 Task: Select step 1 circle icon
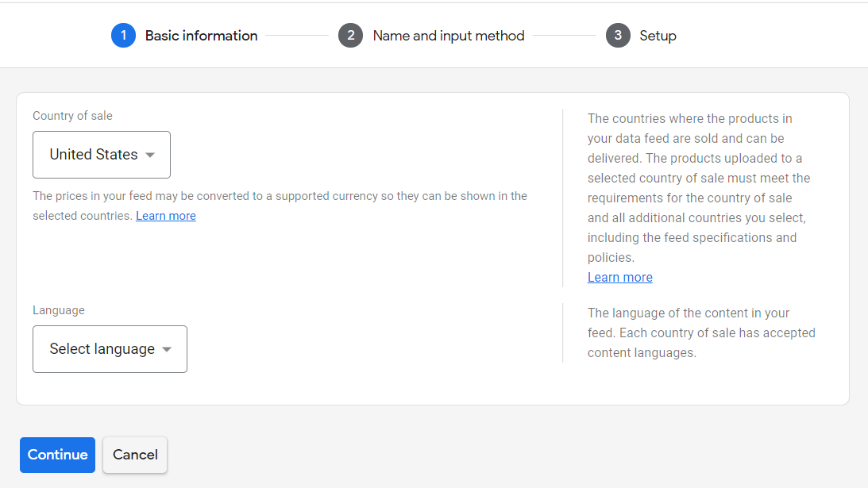123,36
